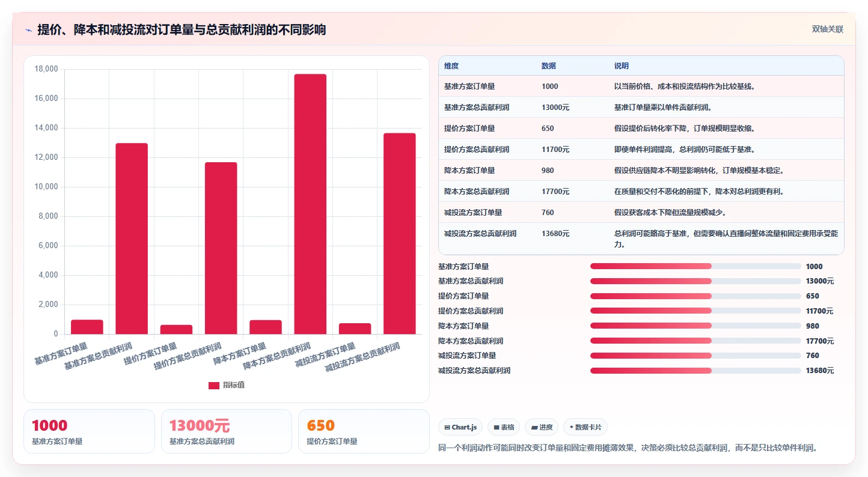Click the 降本方案总贡献利润 progress bar

click(x=695, y=341)
